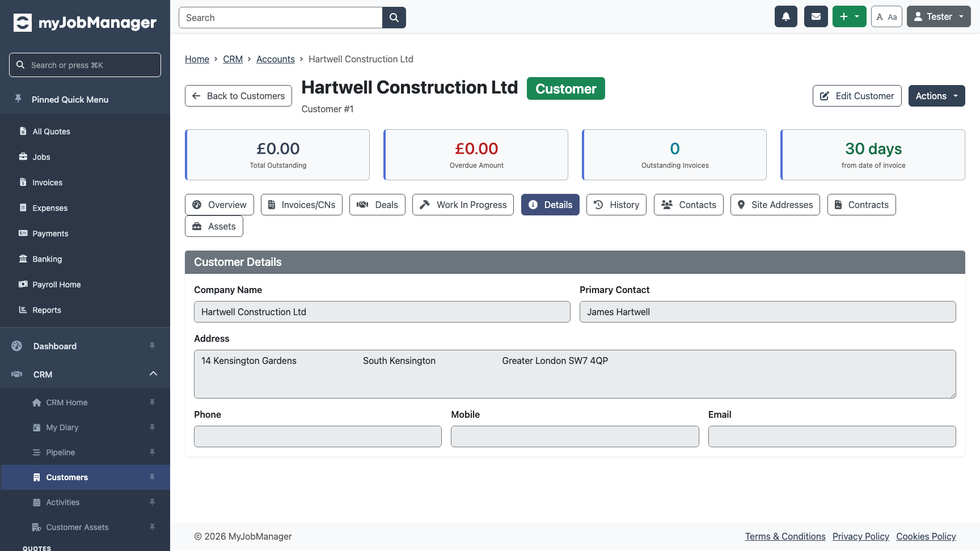
Task: Collapse the CRM sidebar section
Action: click(x=153, y=374)
